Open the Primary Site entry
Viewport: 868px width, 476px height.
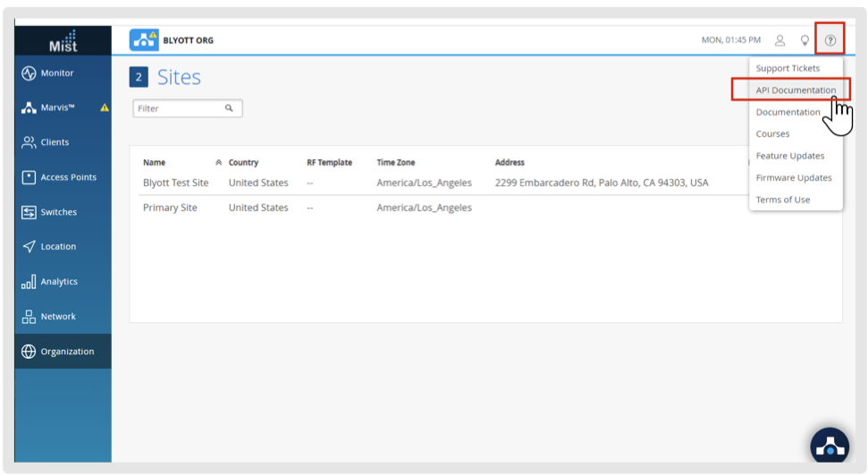click(x=170, y=208)
